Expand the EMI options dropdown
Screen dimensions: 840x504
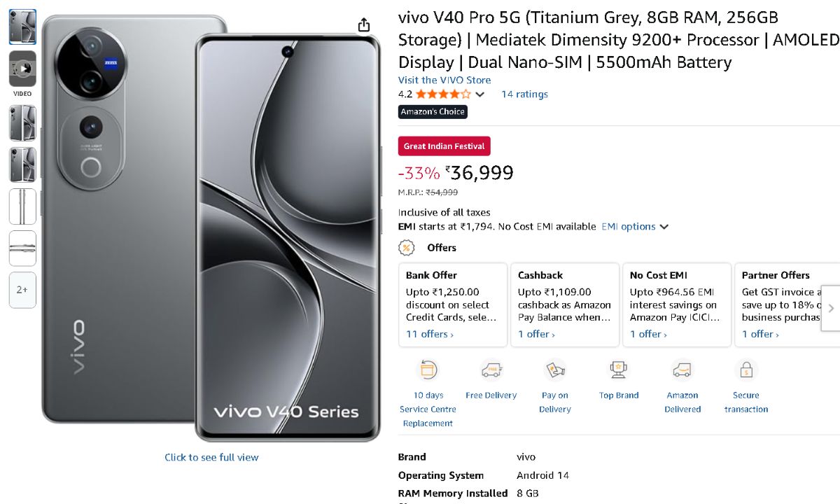click(x=635, y=227)
